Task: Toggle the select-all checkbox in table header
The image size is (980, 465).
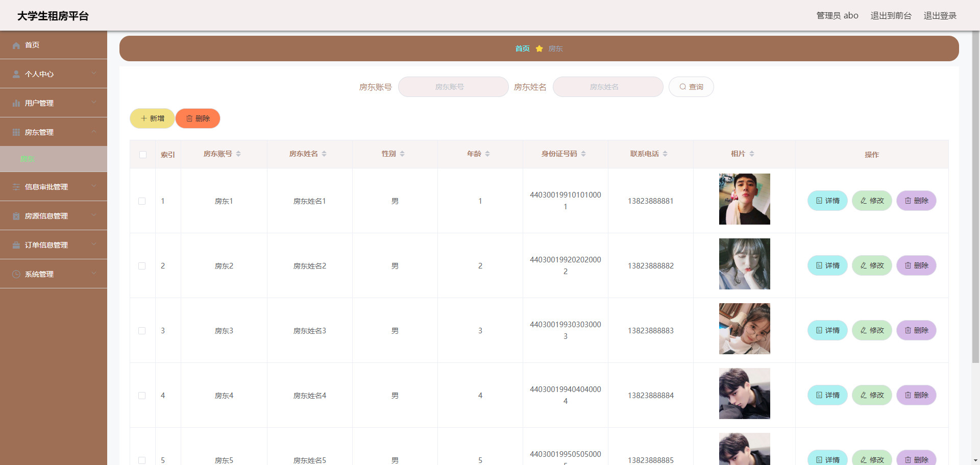Action: coord(143,155)
